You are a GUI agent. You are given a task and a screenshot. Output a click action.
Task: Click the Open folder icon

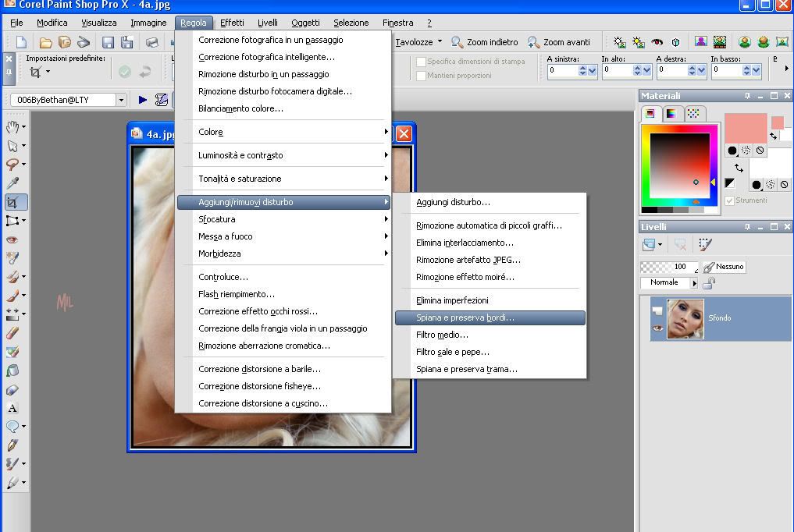coord(45,42)
